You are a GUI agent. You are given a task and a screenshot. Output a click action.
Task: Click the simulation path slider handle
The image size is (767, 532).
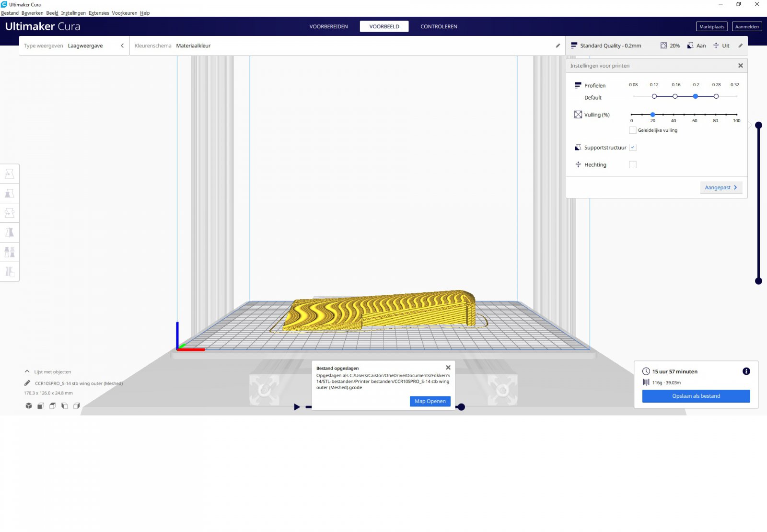(461, 407)
